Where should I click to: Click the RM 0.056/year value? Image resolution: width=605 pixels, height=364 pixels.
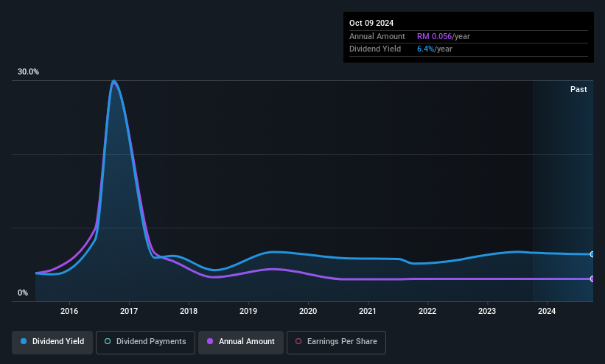coord(444,36)
